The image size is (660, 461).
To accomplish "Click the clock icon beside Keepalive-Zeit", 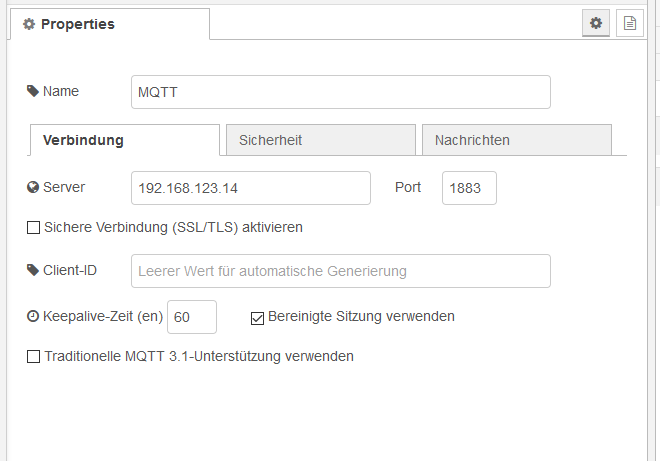I will 33,316.
